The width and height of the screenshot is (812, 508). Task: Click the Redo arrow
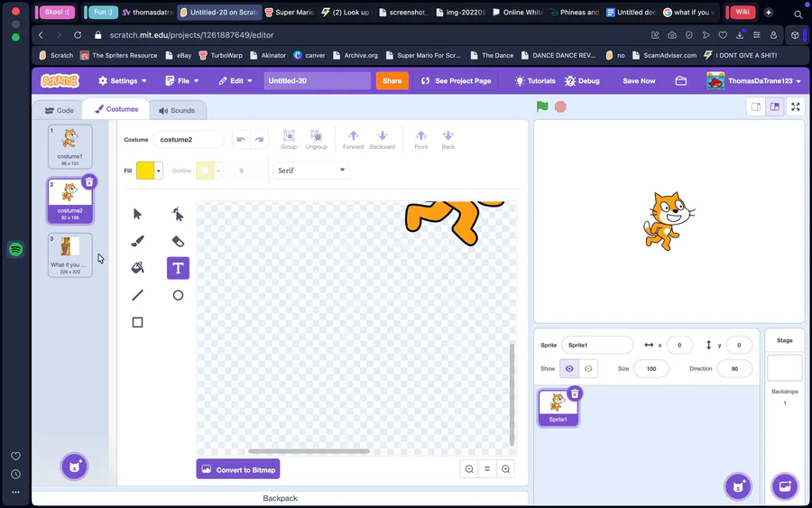260,139
